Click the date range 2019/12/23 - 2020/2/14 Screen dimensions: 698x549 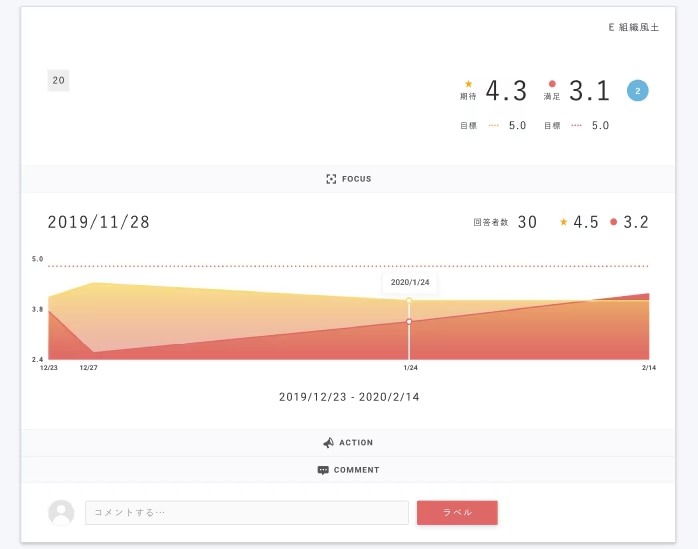pyautogui.click(x=349, y=397)
